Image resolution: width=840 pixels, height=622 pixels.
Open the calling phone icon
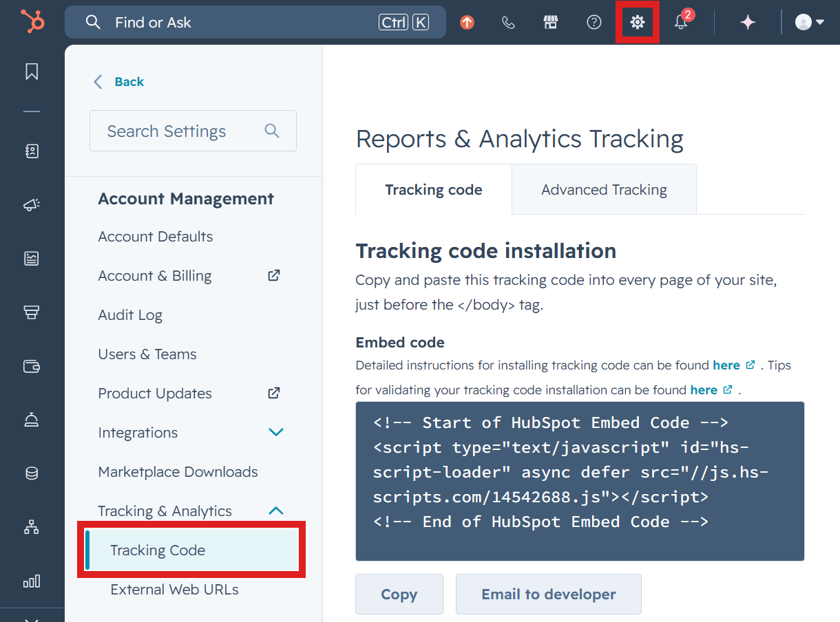coord(508,23)
